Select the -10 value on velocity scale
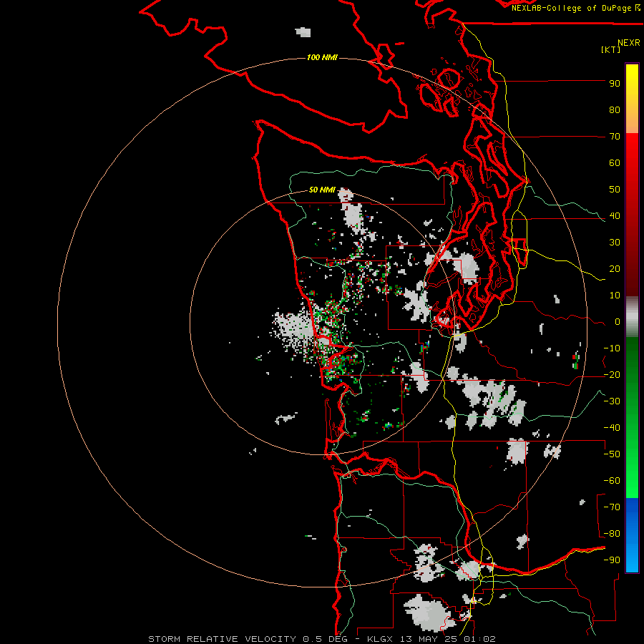 click(x=612, y=348)
